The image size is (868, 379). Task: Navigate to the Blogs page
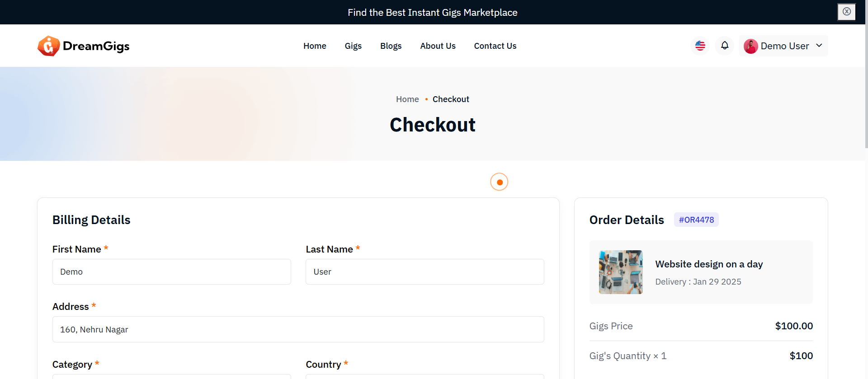391,46
